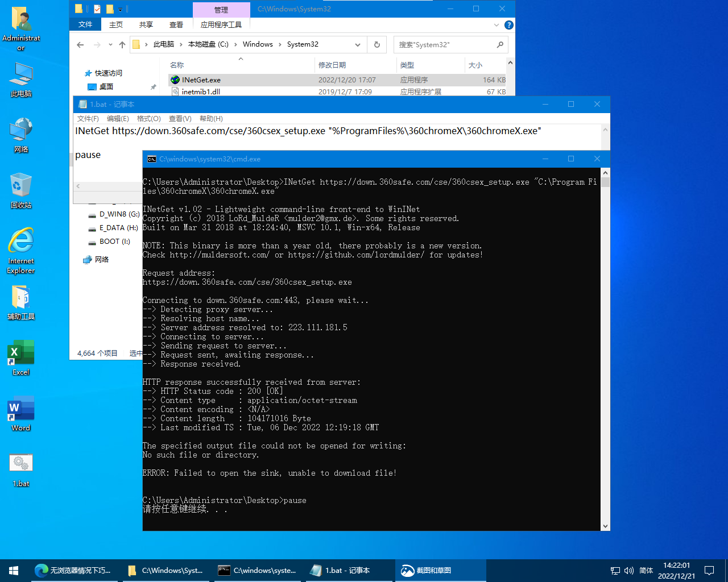Sort files by 类型 column header
This screenshot has height=582, width=728.
click(x=431, y=65)
